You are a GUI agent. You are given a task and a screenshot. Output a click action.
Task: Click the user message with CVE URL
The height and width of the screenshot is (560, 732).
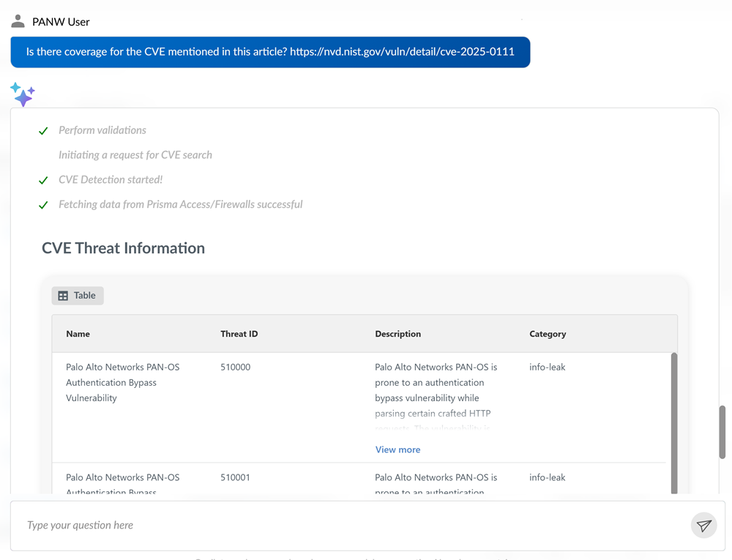tap(270, 52)
